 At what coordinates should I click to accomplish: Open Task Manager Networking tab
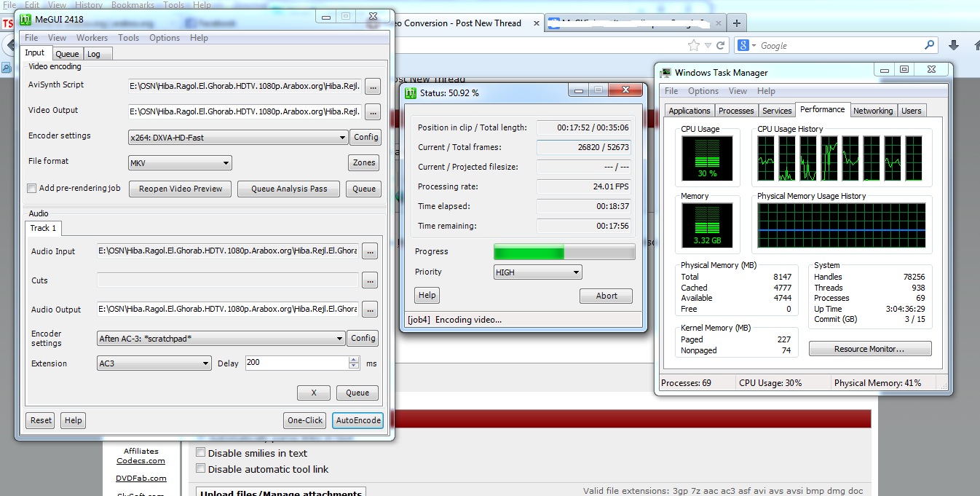coord(873,111)
